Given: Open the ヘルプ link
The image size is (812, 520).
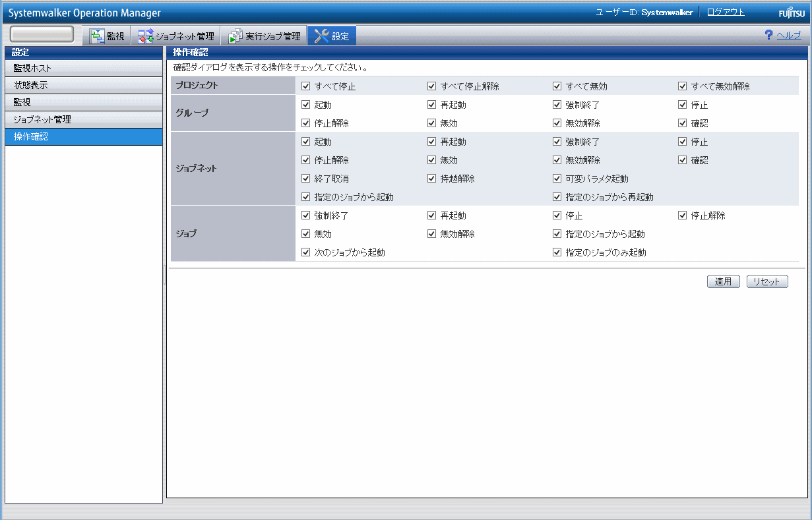Looking at the screenshot, I should (x=789, y=36).
